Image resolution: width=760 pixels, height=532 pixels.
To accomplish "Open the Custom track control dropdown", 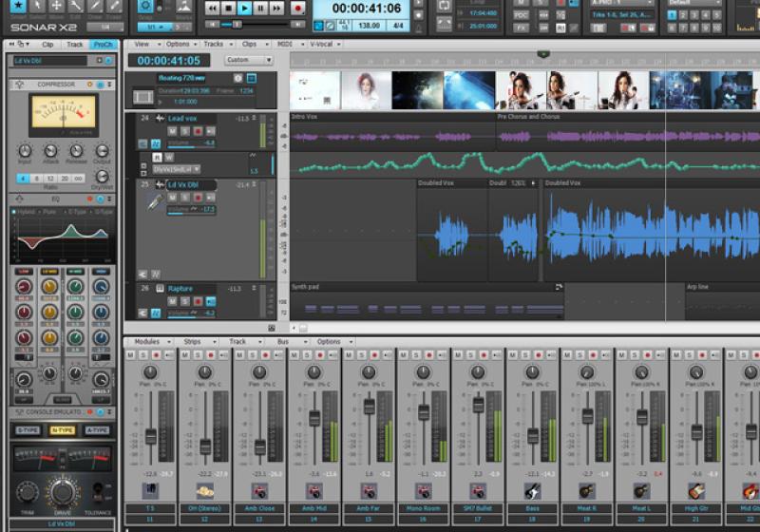I will click(x=249, y=60).
